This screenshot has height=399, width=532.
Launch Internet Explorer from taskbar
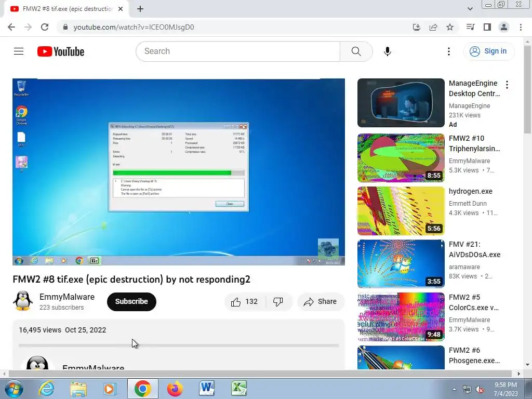point(46,389)
